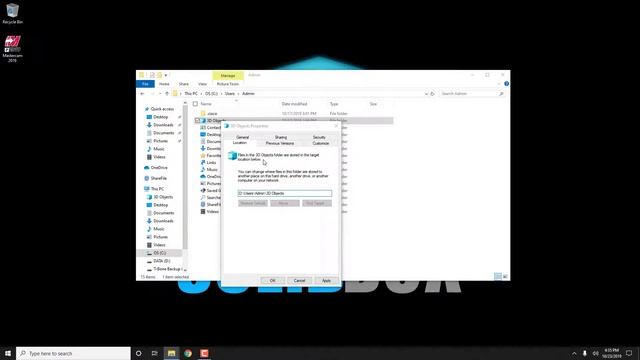Image resolution: width=640 pixels, height=360 pixels.
Task: Switch to the Sharing tab in Properties
Action: [x=281, y=137]
